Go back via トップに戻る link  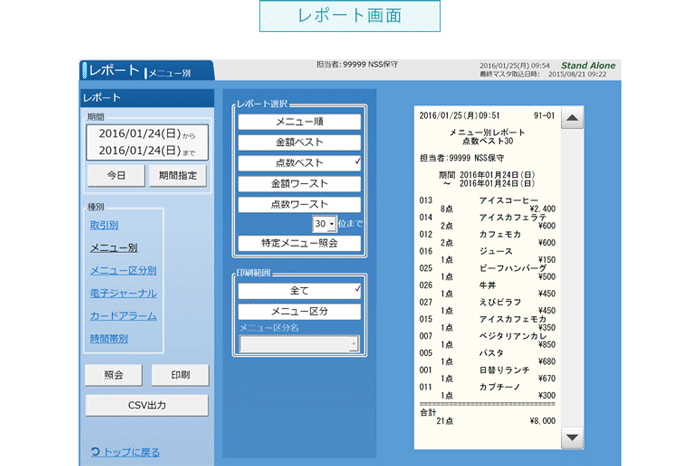tap(125, 452)
